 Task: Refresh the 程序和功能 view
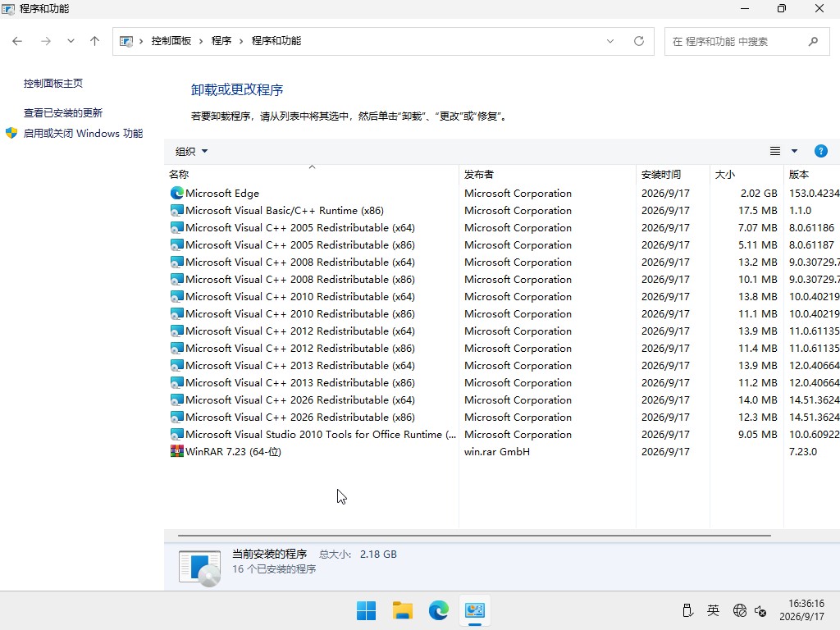click(x=638, y=41)
